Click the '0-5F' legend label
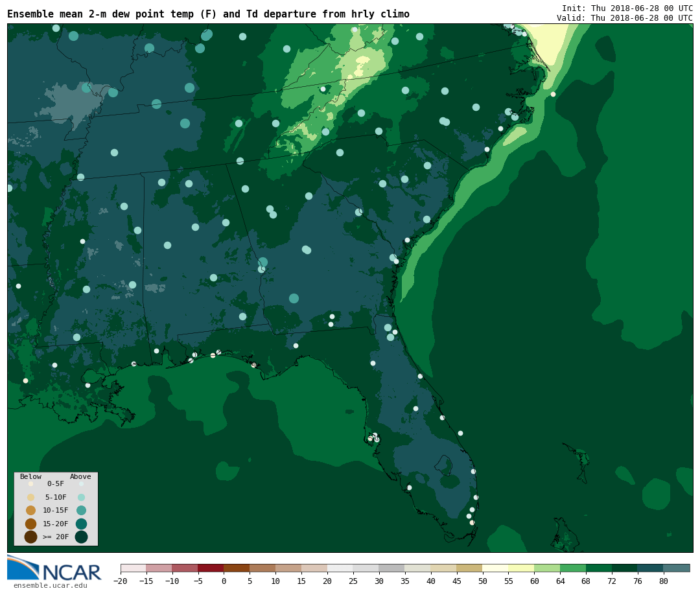Viewport: 700px width, 593px height. (56, 483)
